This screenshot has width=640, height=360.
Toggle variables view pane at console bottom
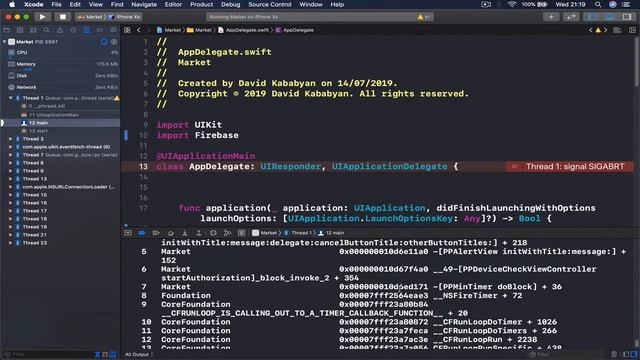tap(626, 354)
